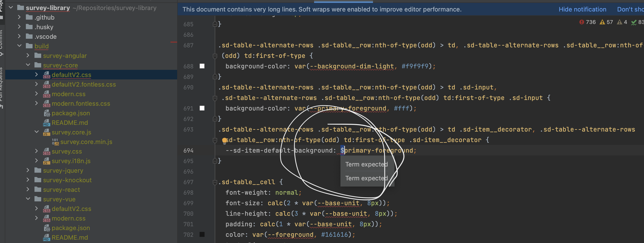Screen dimensions: 644x243
Task: Select survey.core.min.js in the project tree
Action: 86,142
